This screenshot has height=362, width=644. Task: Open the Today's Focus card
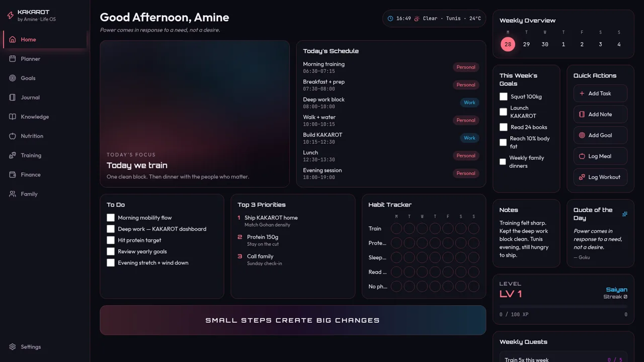(x=195, y=114)
